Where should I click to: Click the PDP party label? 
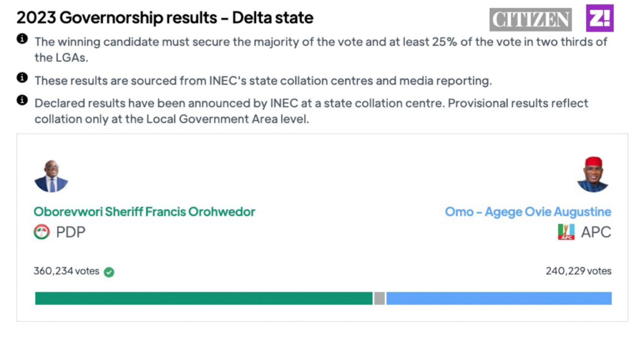coord(70,232)
